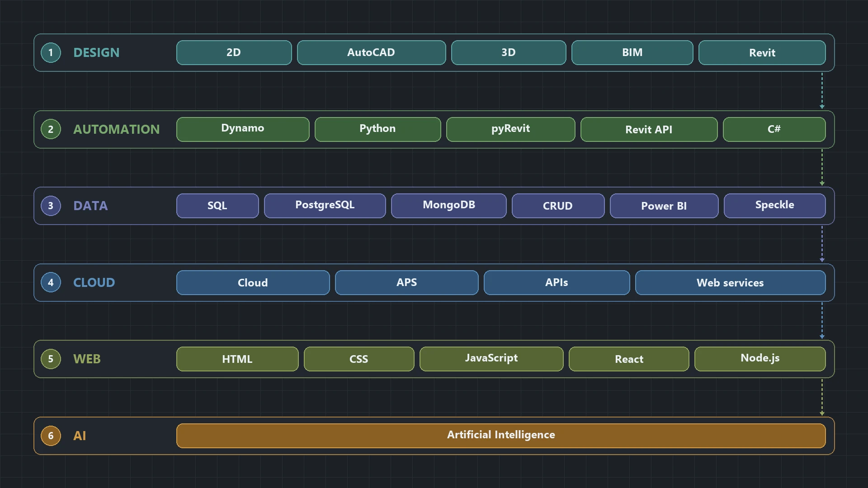868x488 pixels.
Task: Choose the Node.js chip
Action: (760, 359)
